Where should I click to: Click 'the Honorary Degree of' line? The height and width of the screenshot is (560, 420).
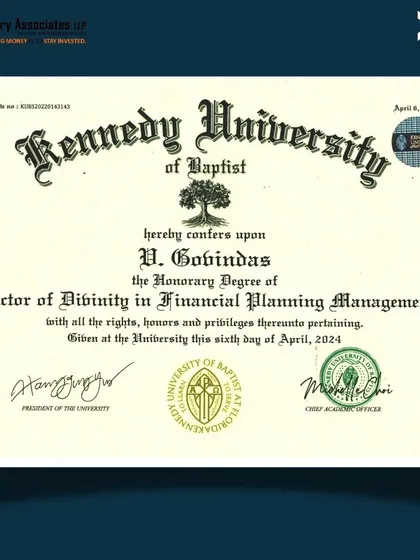[x=205, y=281]
